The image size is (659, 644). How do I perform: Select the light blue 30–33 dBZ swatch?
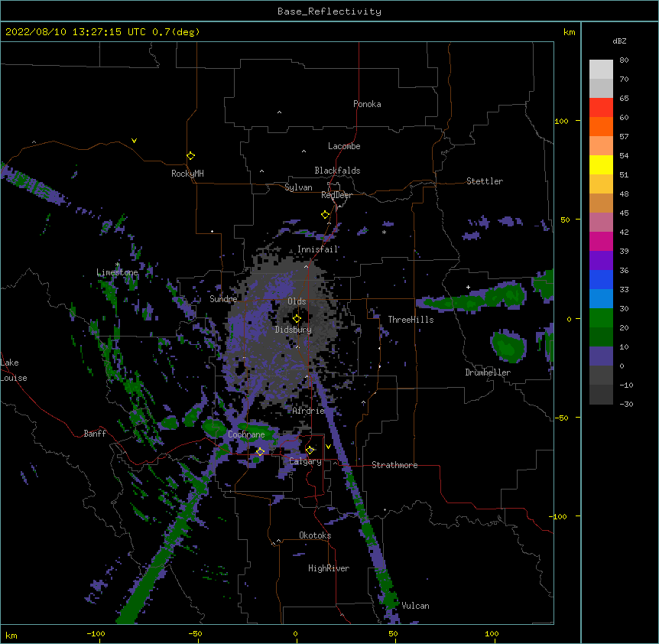pyautogui.click(x=601, y=299)
